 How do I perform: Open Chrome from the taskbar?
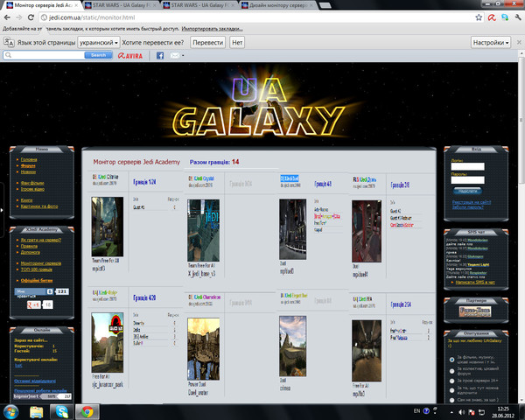tap(87, 412)
